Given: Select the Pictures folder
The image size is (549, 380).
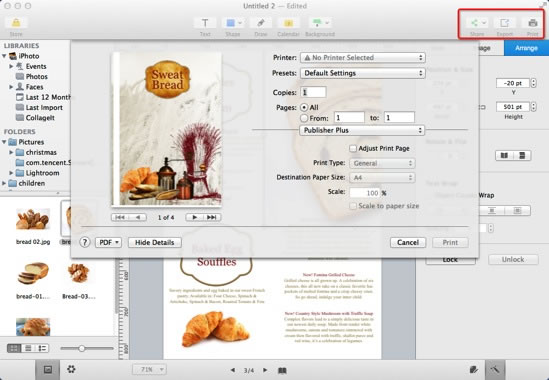Looking at the screenshot, I should click(31, 142).
